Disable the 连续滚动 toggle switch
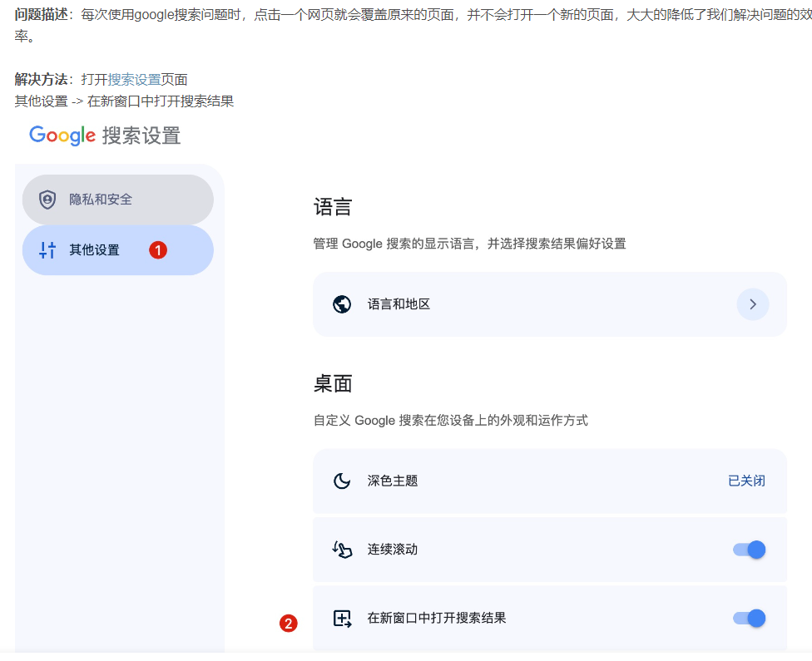The height and width of the screenshot is (661, 812). [x=749, y=550]
